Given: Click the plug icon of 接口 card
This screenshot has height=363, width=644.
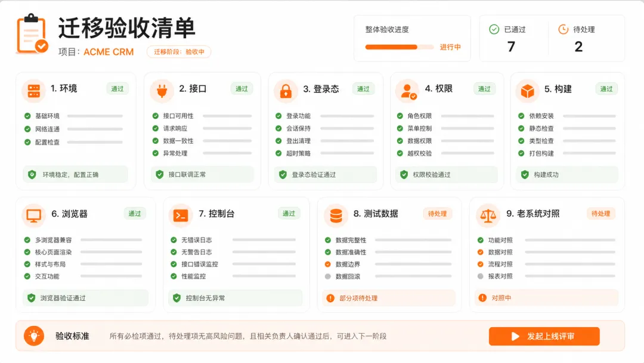Looking at the screenshot, I should (x=162, y=91).
